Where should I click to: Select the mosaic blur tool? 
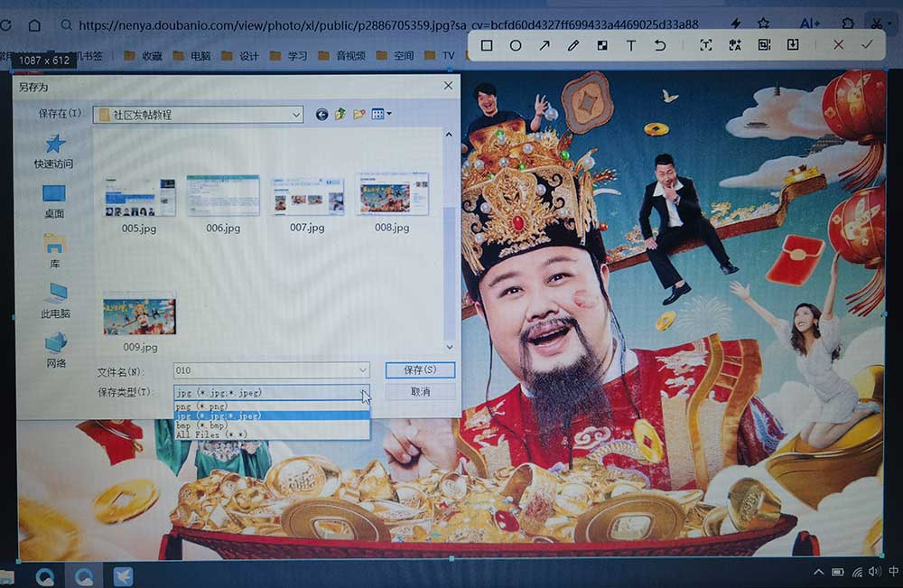[x=602, y=45]
